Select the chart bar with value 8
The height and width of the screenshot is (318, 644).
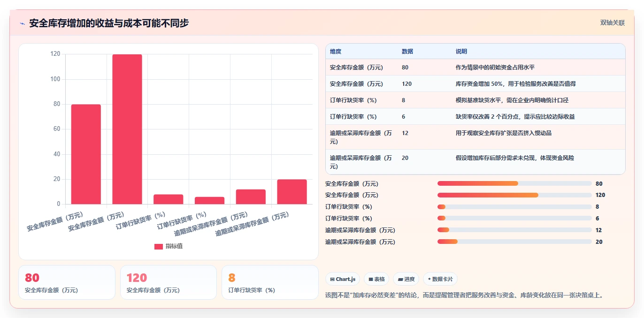tap(168, 199)
